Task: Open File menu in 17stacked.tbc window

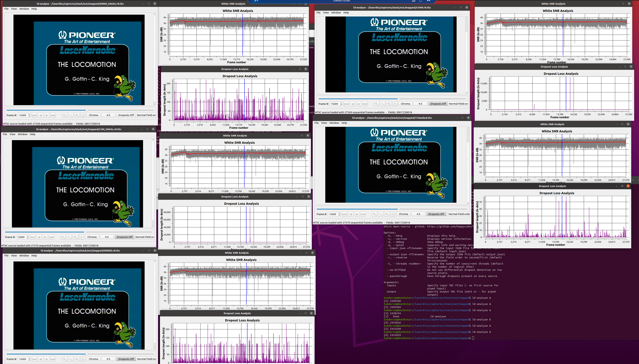Action: [317, 123]
